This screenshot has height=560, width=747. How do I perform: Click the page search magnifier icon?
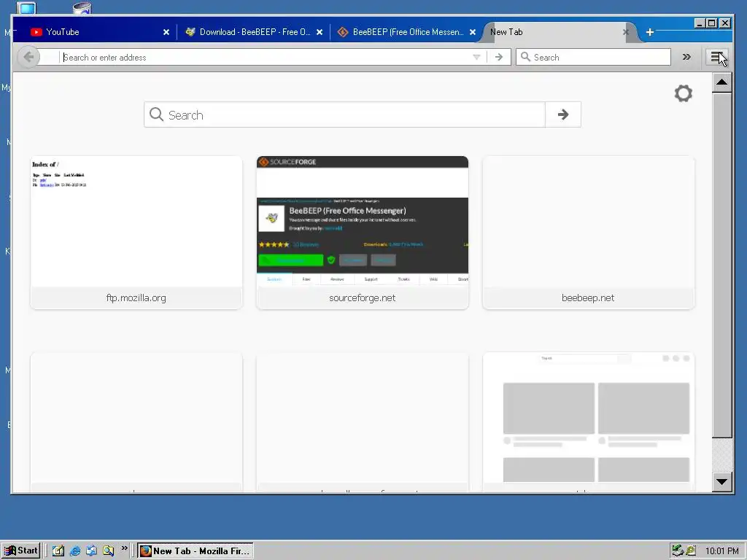point(156,114)
